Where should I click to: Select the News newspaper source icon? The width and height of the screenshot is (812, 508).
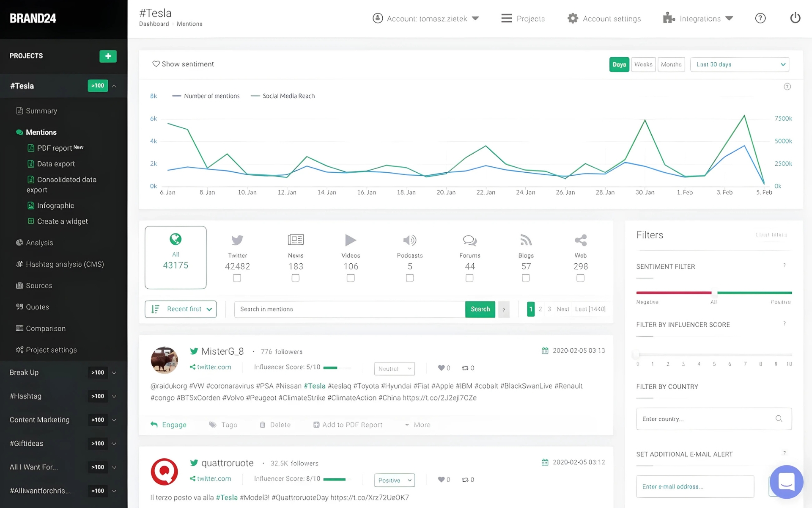point(296,240)
